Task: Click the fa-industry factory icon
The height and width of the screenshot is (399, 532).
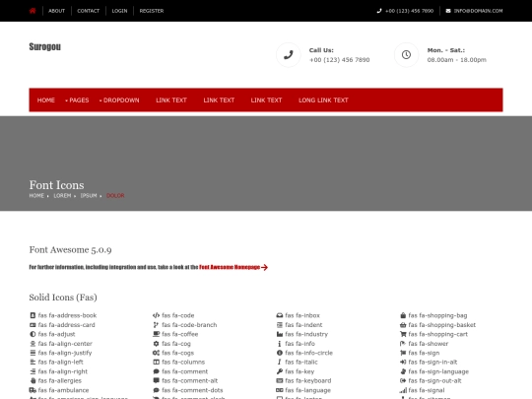Action: [x=280, y=334]
